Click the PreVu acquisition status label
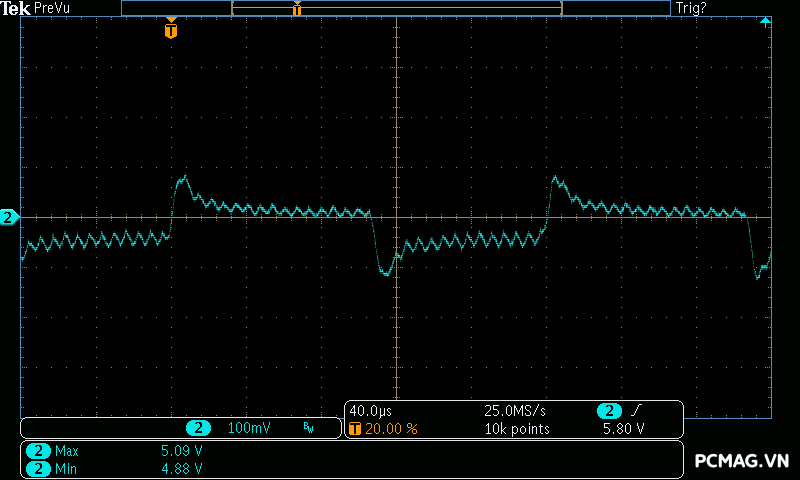The image size is (800, 480). coord(52,8)
